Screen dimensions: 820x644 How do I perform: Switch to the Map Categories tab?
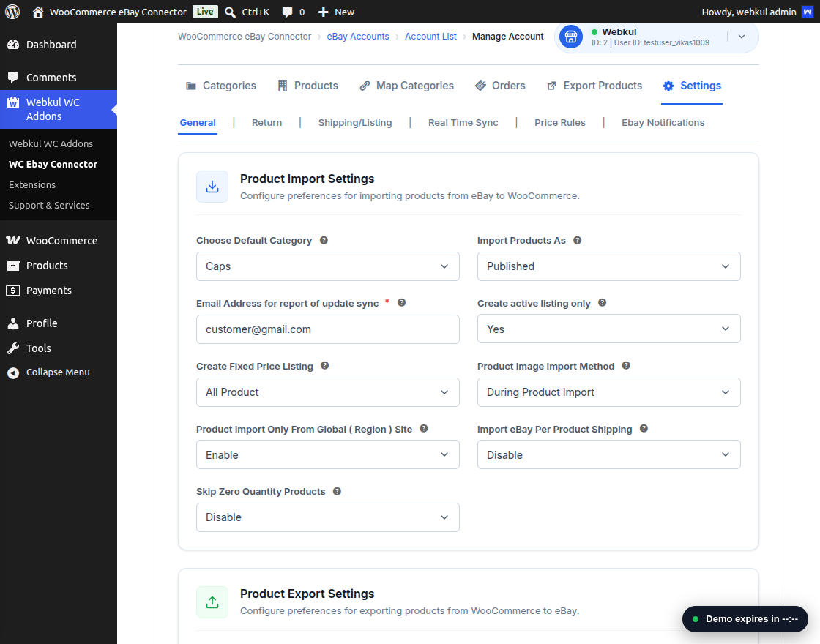tap(407, 86)
